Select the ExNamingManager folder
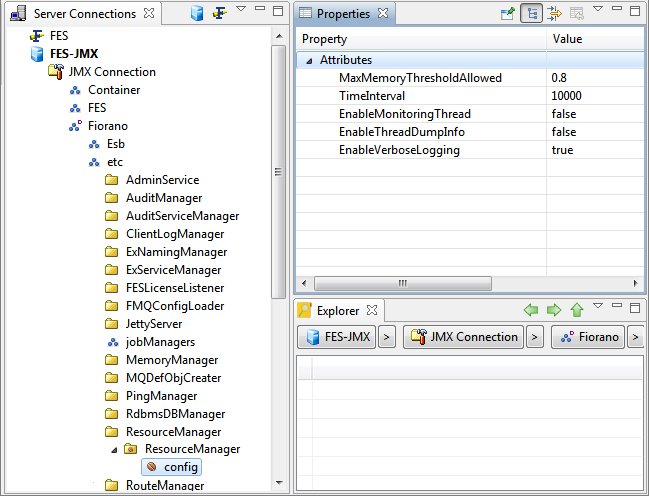This screenshot has width=649, height=496. pos(176,252)
